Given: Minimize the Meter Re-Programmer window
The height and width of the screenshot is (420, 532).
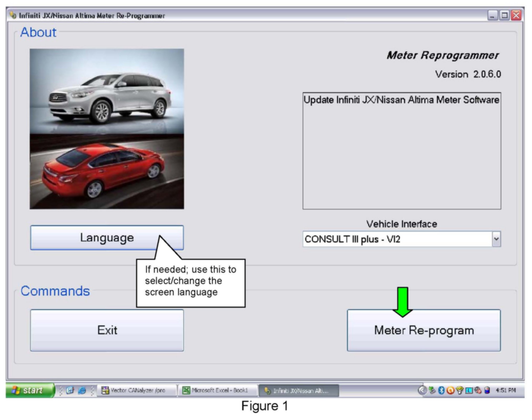Looking at the screenshot, I should click(x=492, y=15).
